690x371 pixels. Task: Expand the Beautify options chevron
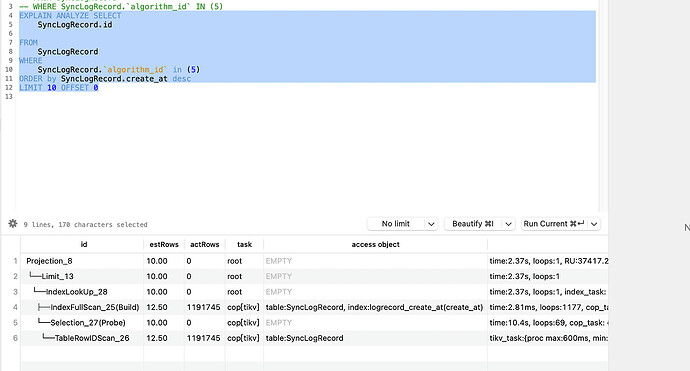[509, 224]
